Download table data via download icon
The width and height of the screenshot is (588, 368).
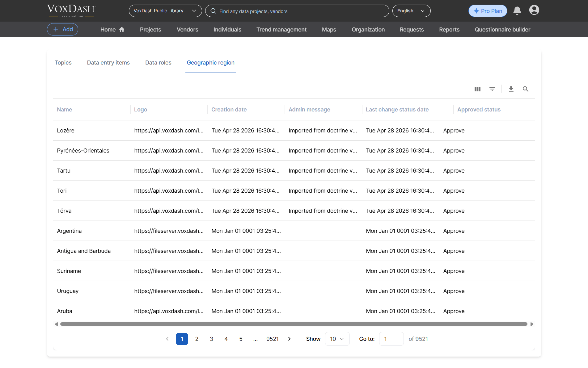coord(511,89)
